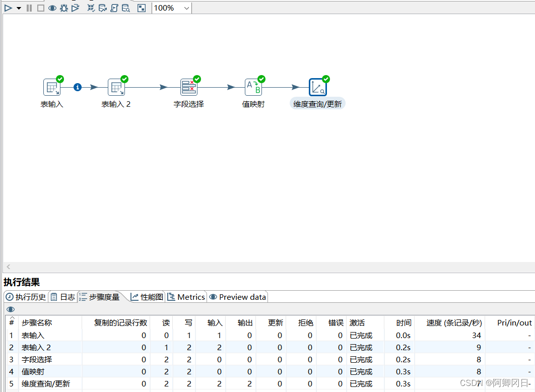
Task: Generate SQL for this transformation
Action: [114, 8]
